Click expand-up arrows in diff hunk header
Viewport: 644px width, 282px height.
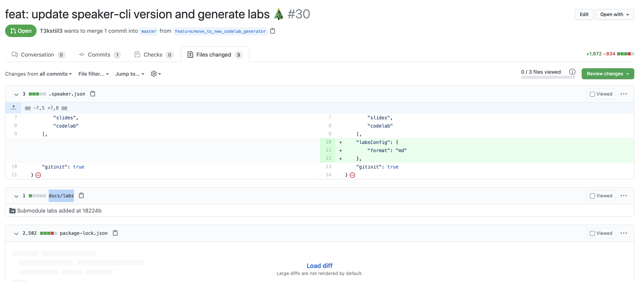click(13, 108)
